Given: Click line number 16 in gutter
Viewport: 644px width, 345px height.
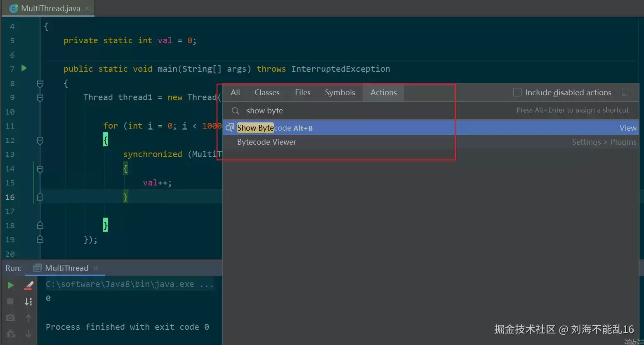Looking at the screenshot, I should point(10,197).
